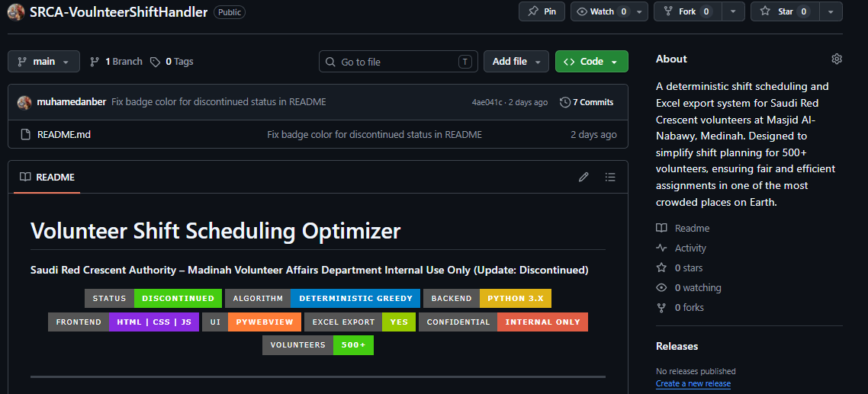
Task: Click the Frontend HTML CSS JS badge
Action: 124,322
